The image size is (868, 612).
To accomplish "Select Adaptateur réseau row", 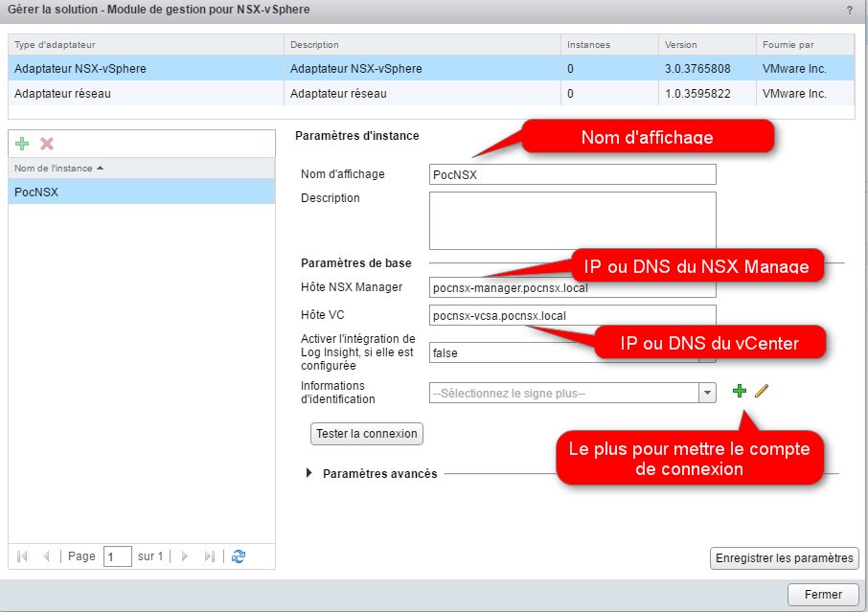I will pyautogui.click(x=144, y=94).
